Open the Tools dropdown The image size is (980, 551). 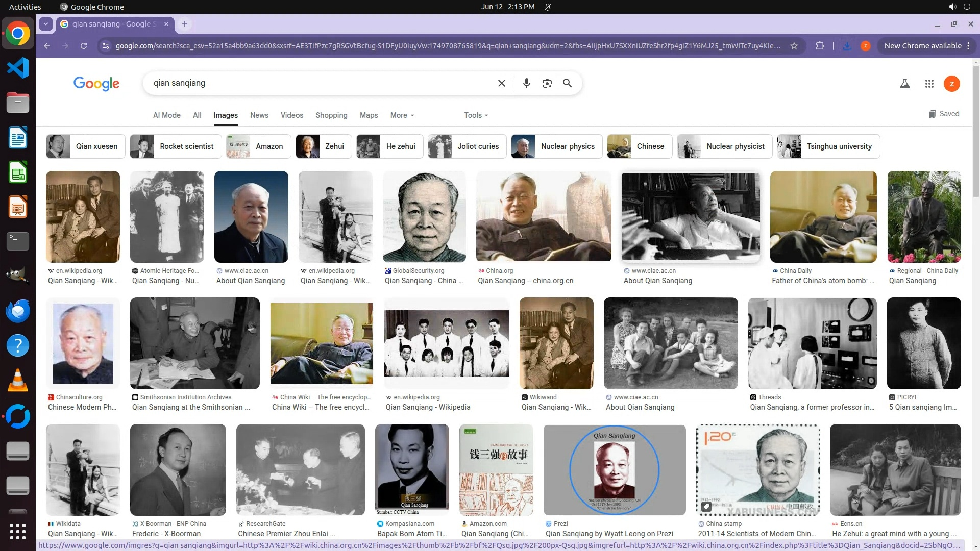476,115
